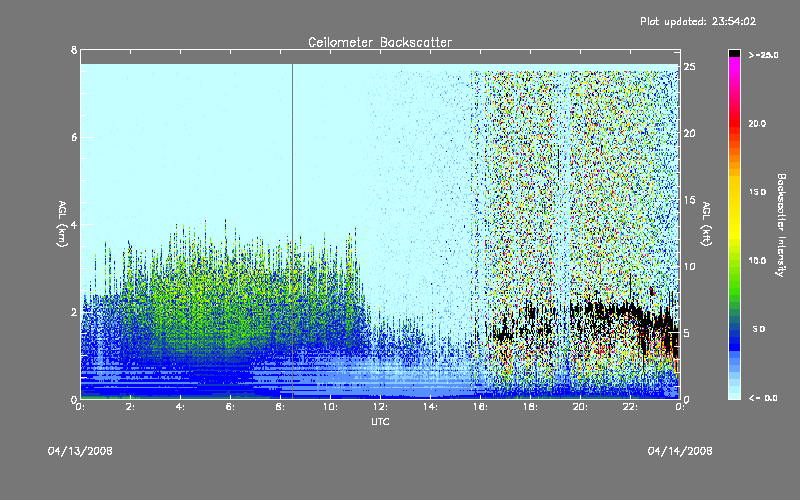This screenshot has height=500, width=800.
Task: Click the '20.0' colorbar label
Action: click(757, 123)
